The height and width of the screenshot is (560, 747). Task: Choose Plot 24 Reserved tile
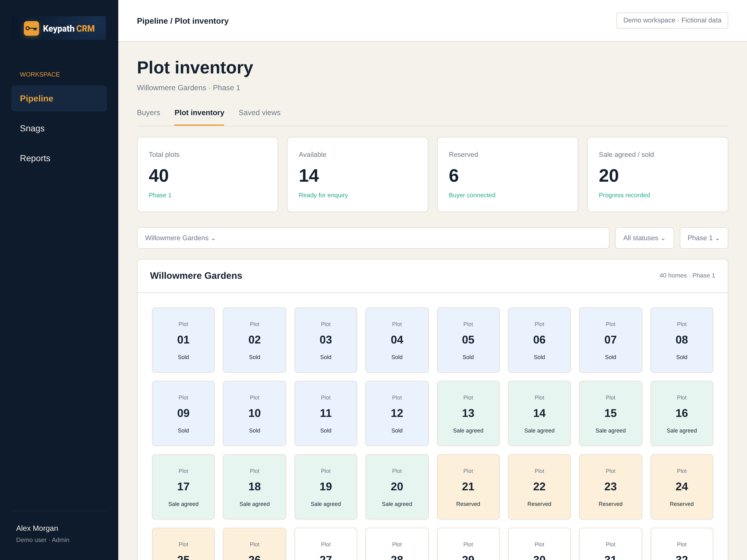pyautogui.click(x=682, y=487)
